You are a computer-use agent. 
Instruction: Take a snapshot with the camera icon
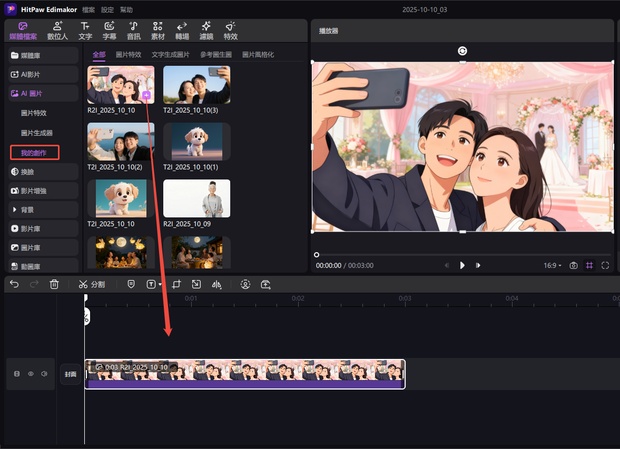573,266
